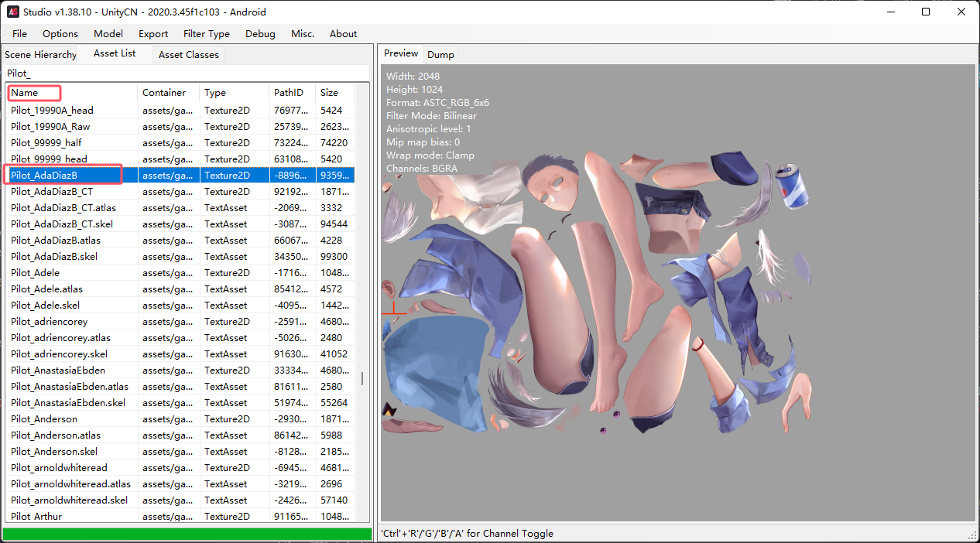Image resolution: width=980 pixels, height=543 pixels.
Task: Expand the Filter Type menu
Action: coord(207,33)
